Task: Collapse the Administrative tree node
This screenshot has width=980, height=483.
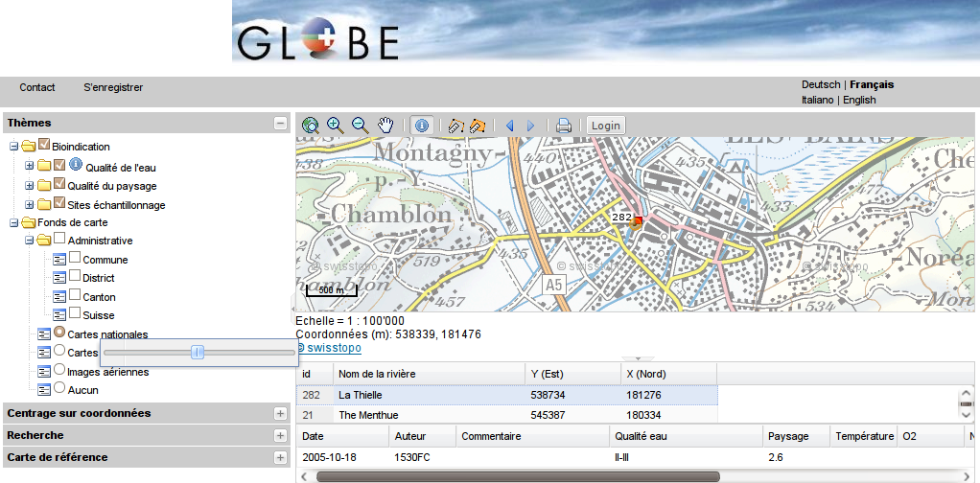Action: pos(29,241)
